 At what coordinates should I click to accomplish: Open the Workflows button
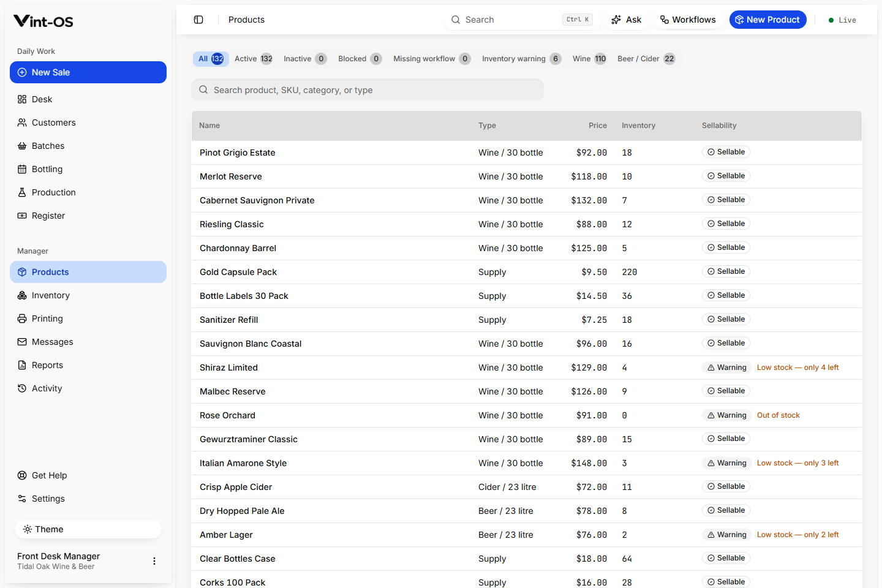(x=688, y=20)
